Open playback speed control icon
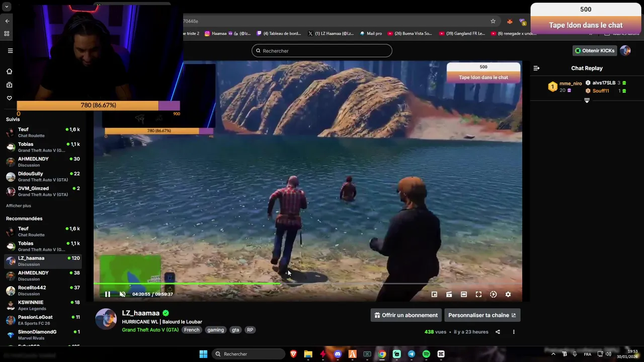The image size is (644, 362). (x=493, y=294)
